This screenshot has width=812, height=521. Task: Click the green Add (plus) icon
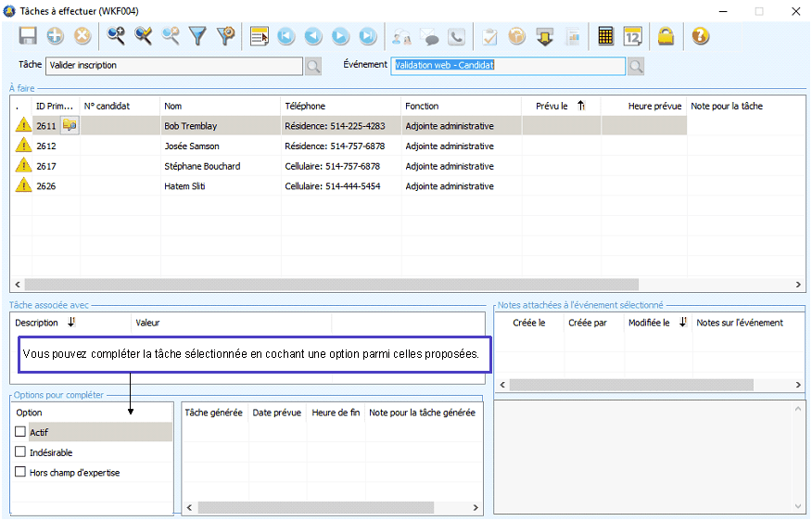[x=56, y=36]
